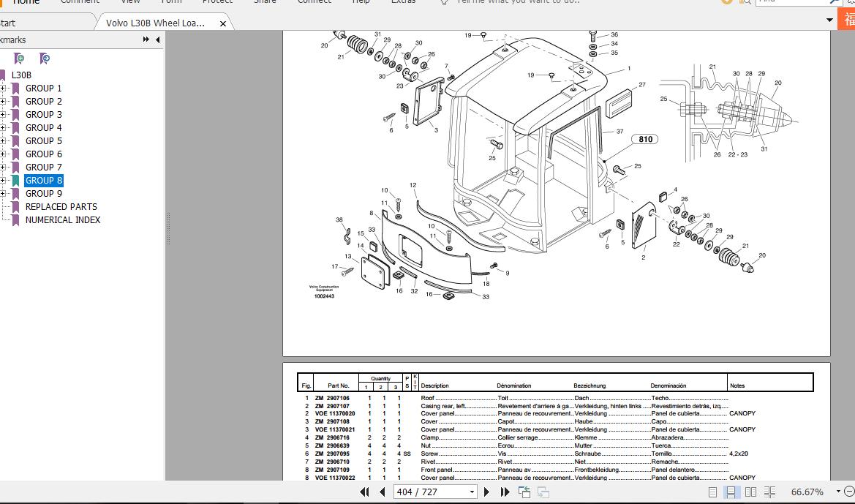Open the zoom level dropdown arrow
This screenshot has height=504, width=855.
[838, 492]
